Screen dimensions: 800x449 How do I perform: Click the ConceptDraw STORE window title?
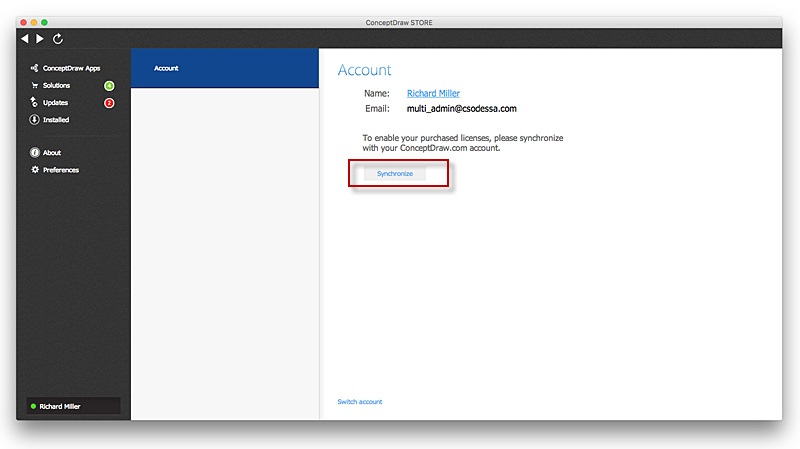click(x=399, y=22)
